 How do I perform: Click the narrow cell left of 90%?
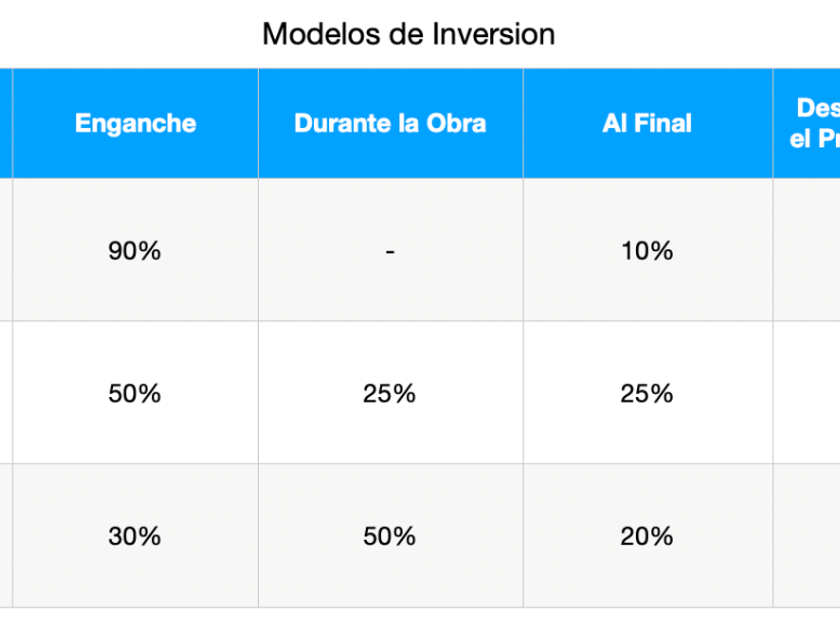tap(5, 250)
